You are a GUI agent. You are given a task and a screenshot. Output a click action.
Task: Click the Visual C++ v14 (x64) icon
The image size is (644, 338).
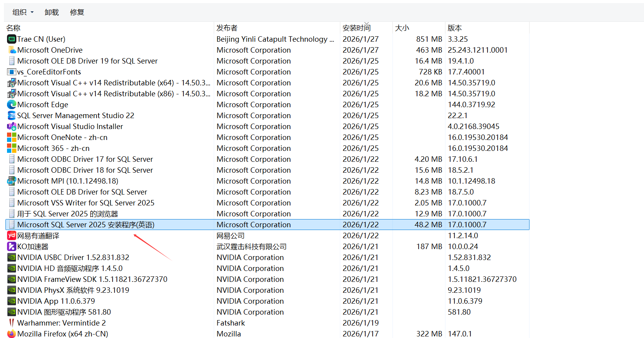12,83
